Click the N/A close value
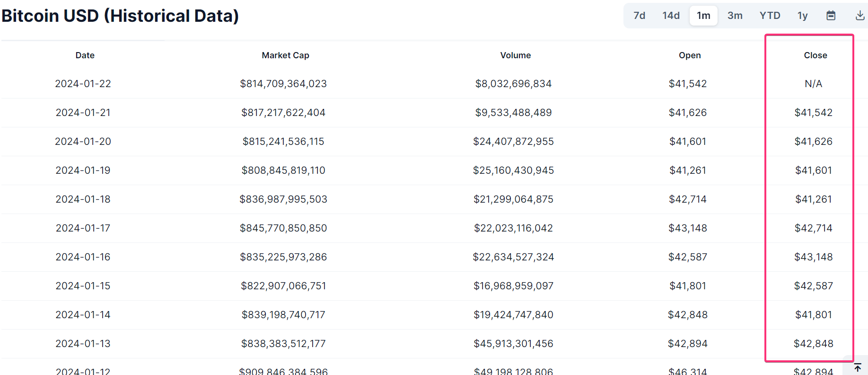Screen dimensions: 868x375 click(x=814, y=84)
